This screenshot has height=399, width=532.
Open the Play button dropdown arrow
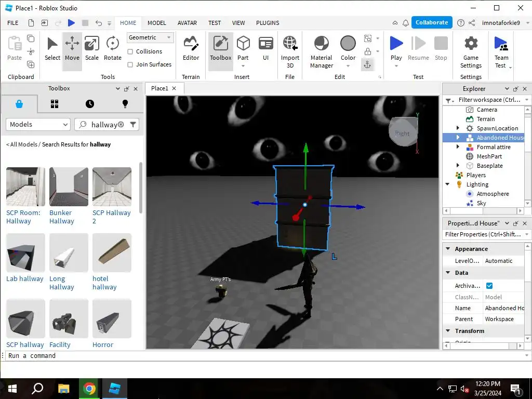pyautogui.click(x=396, y=66)
